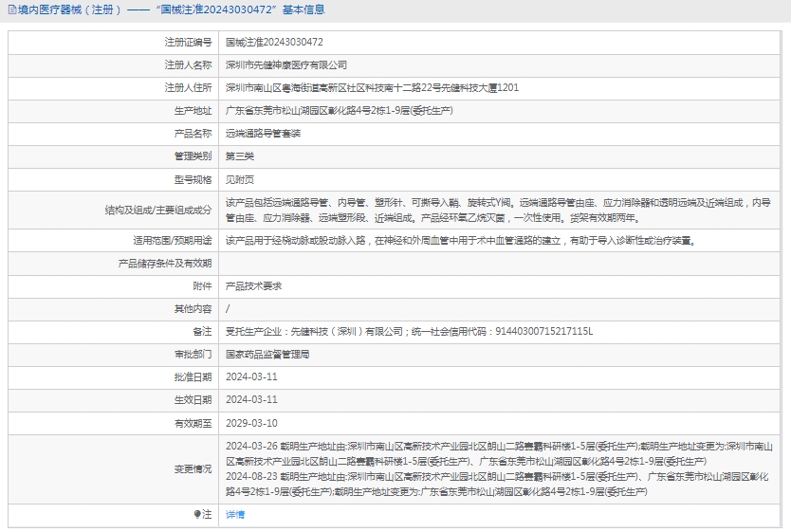Click management category value 第三类
This screenshot has width=791, height=532.
pyautogui.click(x=239, y=156)
